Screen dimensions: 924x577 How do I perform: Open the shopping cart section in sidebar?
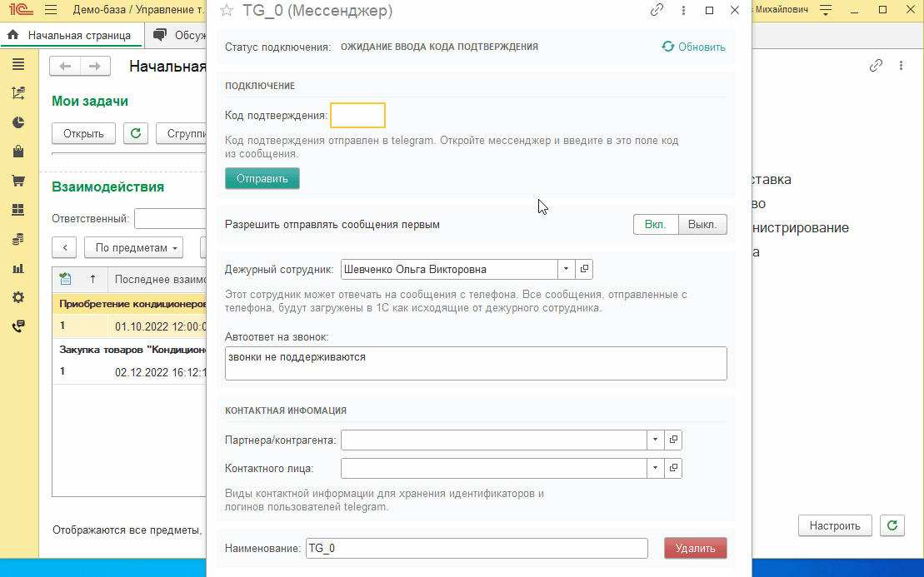(18, 181)
